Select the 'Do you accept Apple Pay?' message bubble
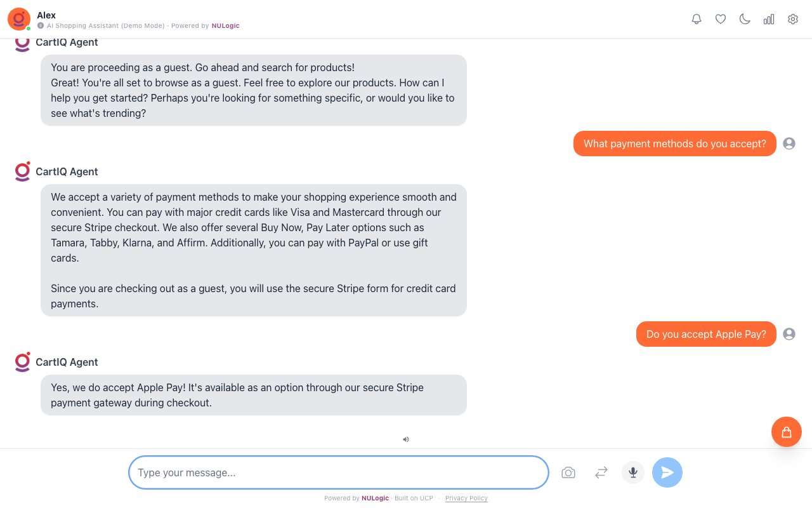812x508 pixels. coord(706,334)
